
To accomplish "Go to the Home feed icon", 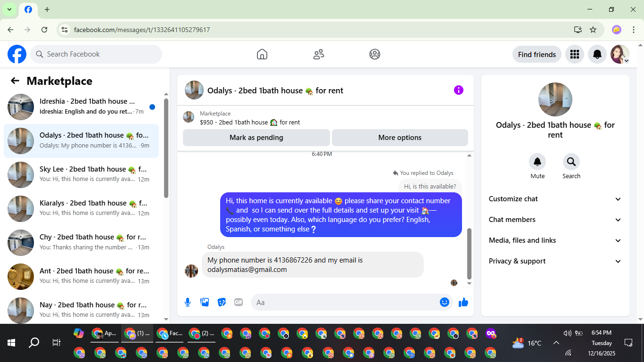I will coord(262,54).
